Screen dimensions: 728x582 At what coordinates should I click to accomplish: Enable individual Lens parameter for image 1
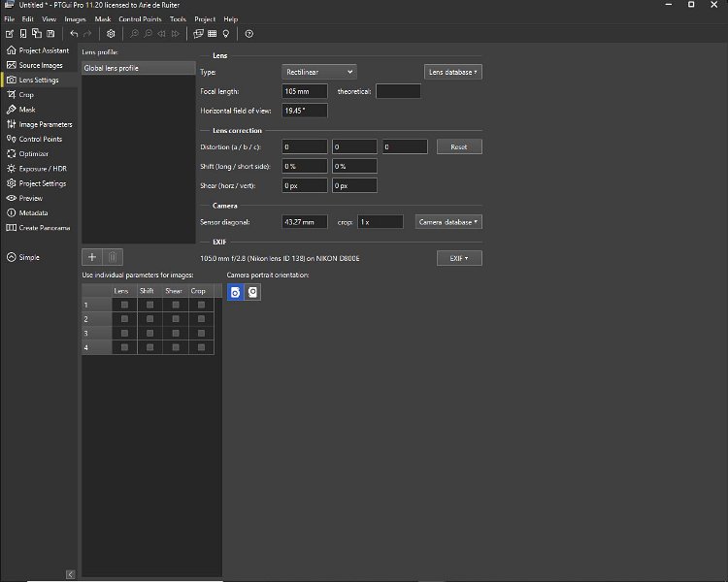pyautogui.click(x=123, y=305)
